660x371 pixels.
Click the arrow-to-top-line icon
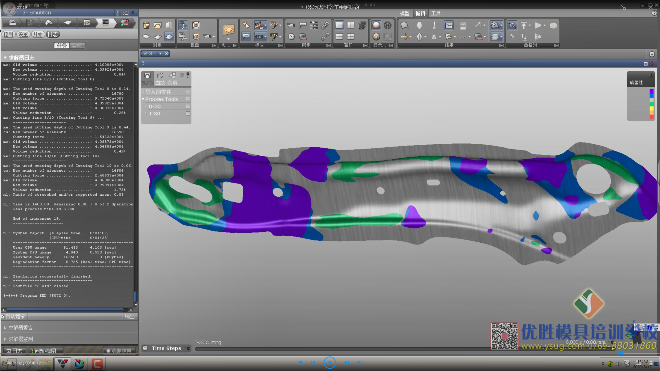524,25
